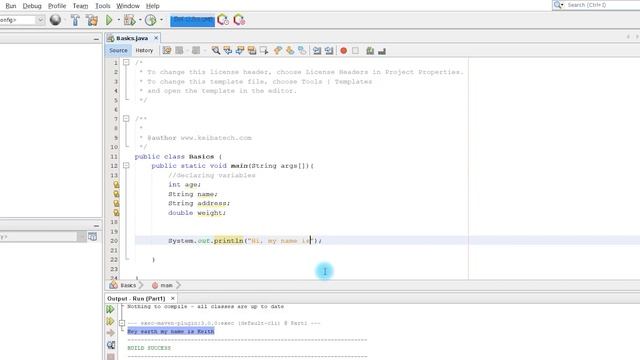
Task: Build the project with hammer icon
Action: 75,20
